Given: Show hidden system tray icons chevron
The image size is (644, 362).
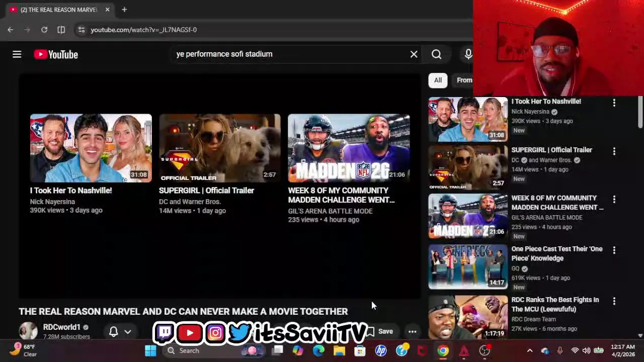Looking at the screenshot, I should [x=529, y=350].
